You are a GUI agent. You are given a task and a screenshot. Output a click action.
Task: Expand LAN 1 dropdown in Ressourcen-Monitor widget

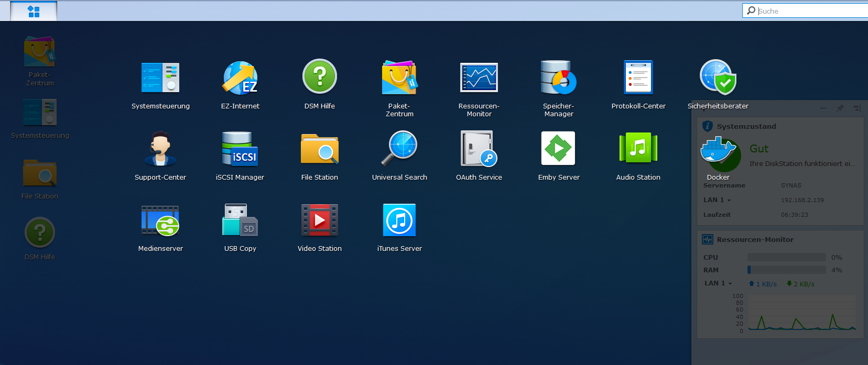coord(718,283)
